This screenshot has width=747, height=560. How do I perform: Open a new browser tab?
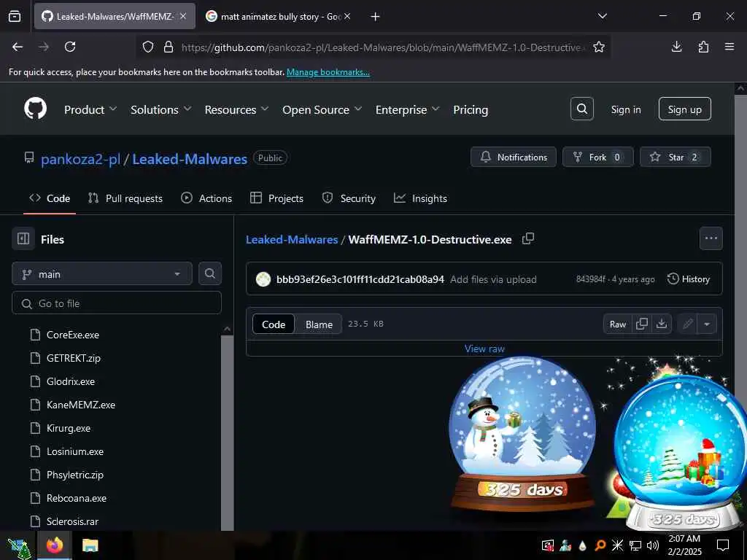[375, 16]
